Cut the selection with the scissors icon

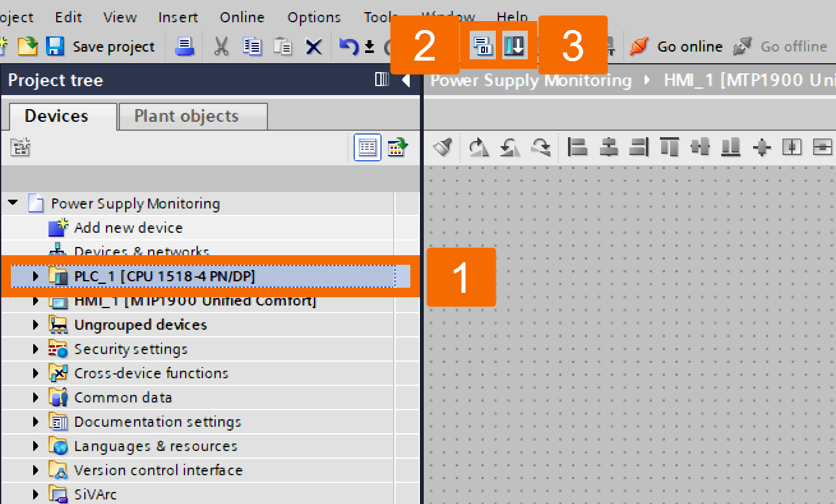click(x=221, y=47)
